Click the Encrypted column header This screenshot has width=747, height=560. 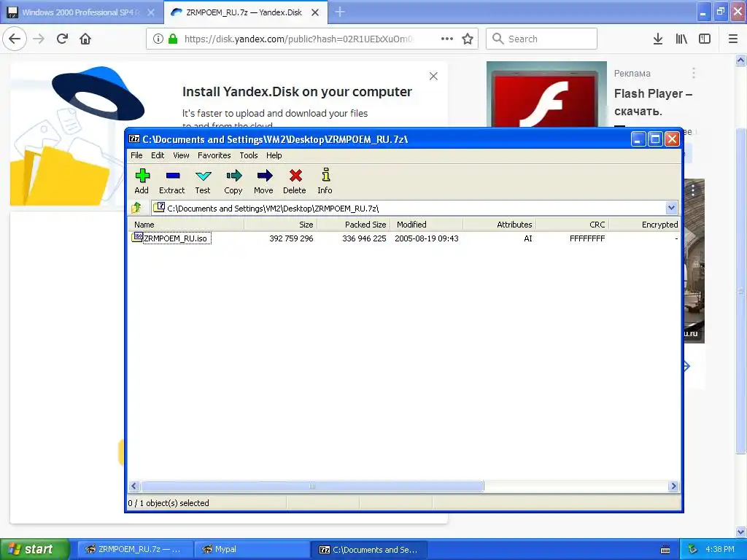(x=644, y=225)
